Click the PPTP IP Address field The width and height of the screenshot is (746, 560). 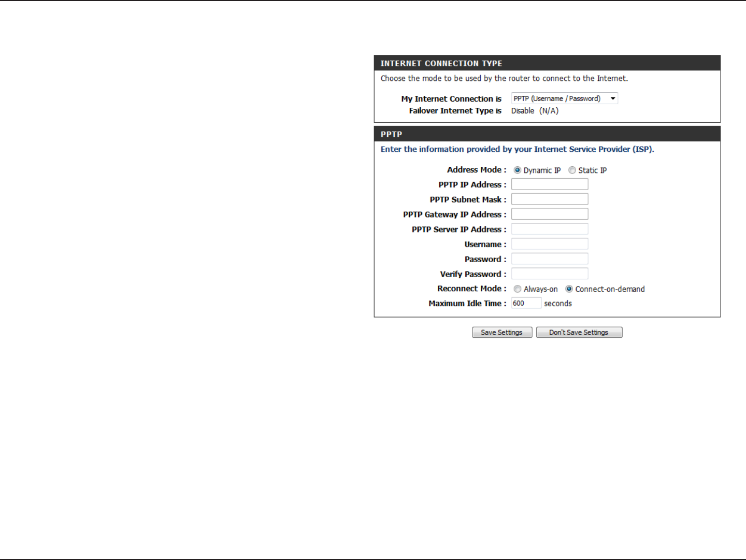(550, 184)
